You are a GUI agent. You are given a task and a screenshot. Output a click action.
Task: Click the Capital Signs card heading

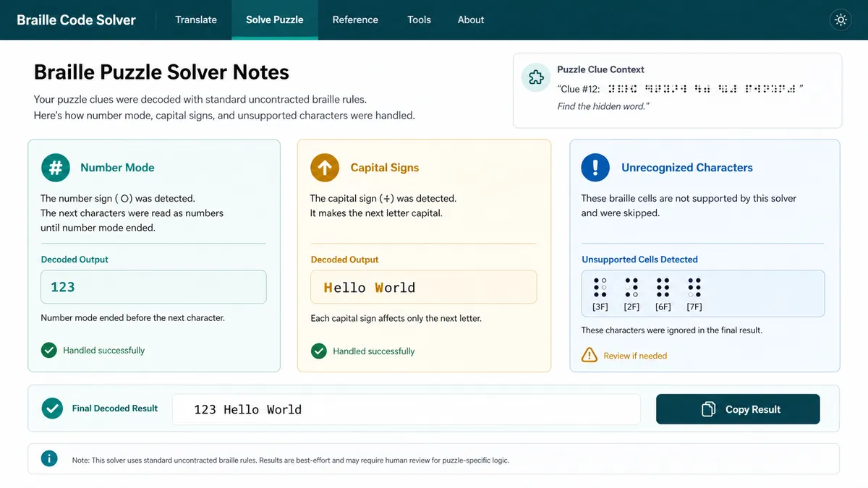coord(385,168)
